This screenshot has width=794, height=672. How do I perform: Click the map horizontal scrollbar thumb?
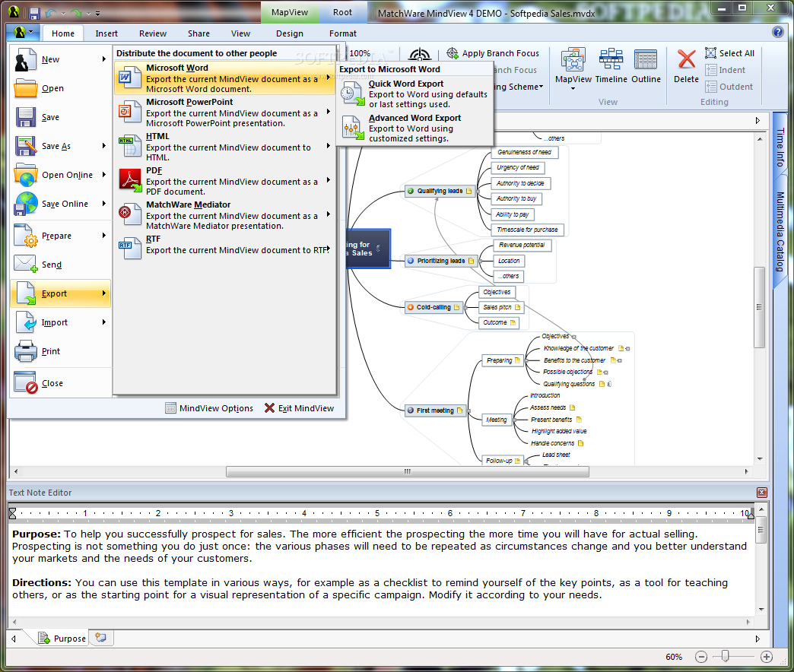click(407, 471)
